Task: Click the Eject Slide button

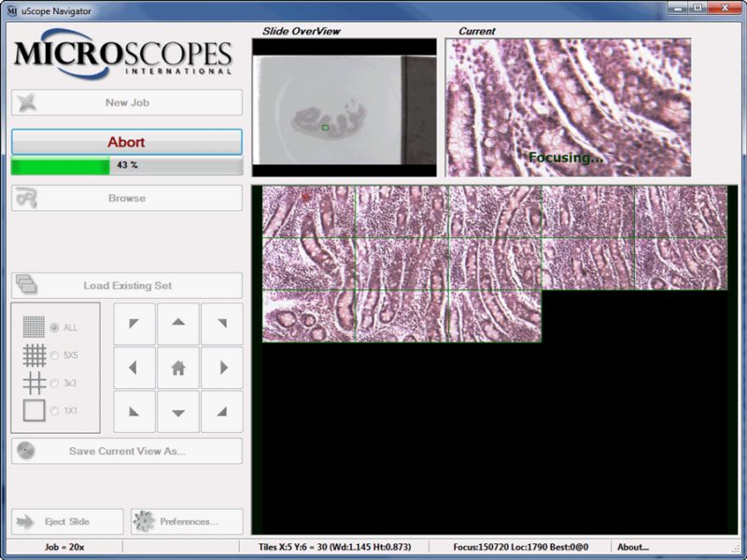Action: click(x=67, y=522)
